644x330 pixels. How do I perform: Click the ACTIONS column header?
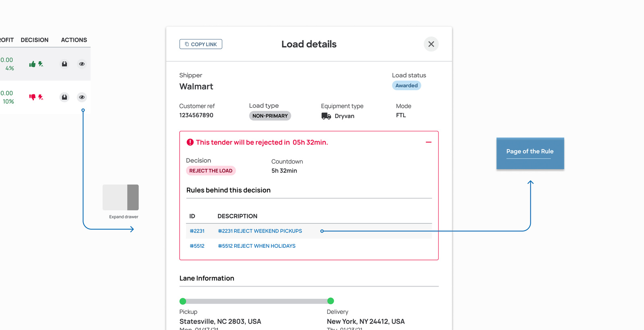(x=74, y=40)
